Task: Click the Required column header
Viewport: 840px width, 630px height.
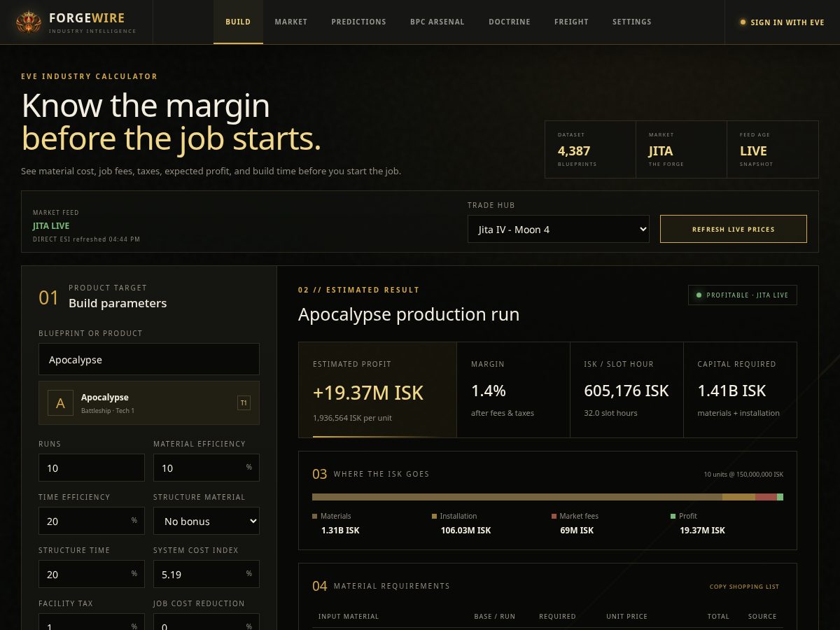Action: 557,617
